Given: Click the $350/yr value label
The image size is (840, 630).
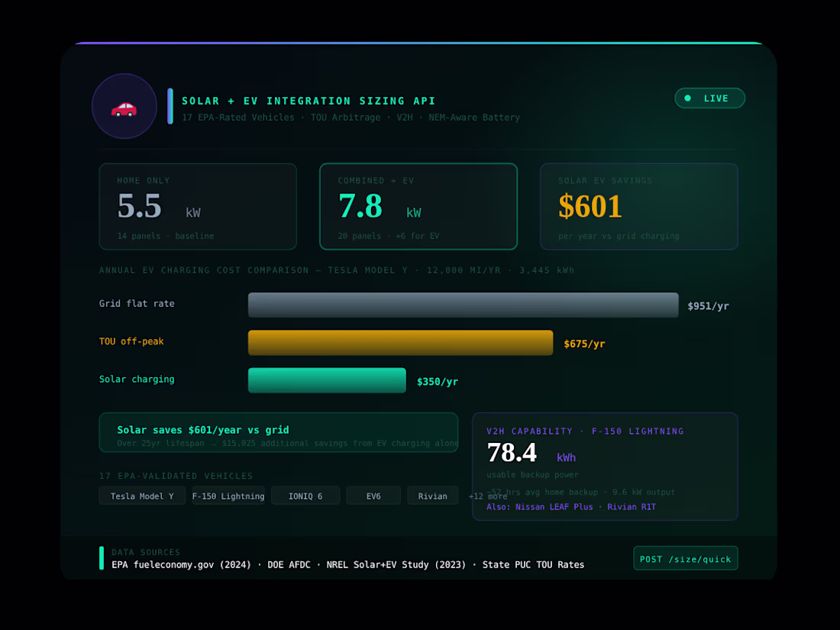Looking at the screenshot, I should pyautogui.click(x=437, y=381).
